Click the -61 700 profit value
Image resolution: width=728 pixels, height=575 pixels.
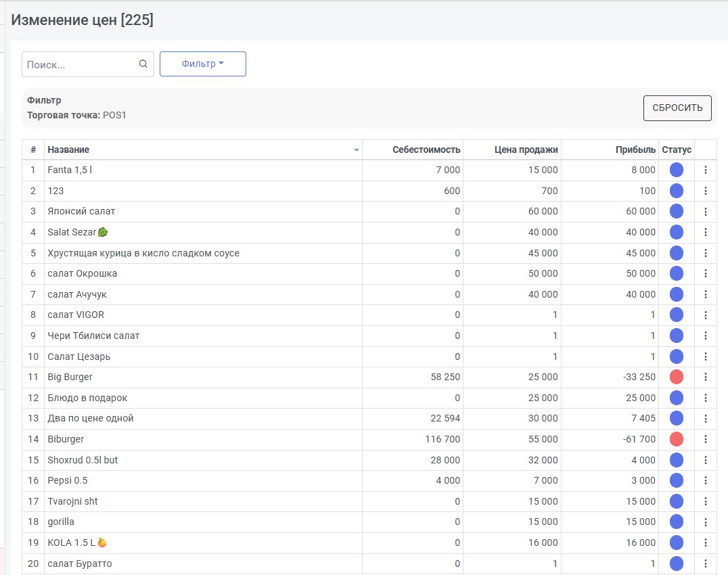click(639, 439)
